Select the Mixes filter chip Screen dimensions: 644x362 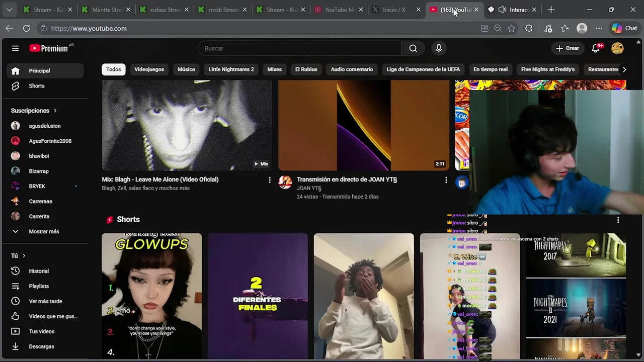coord(274,69)
